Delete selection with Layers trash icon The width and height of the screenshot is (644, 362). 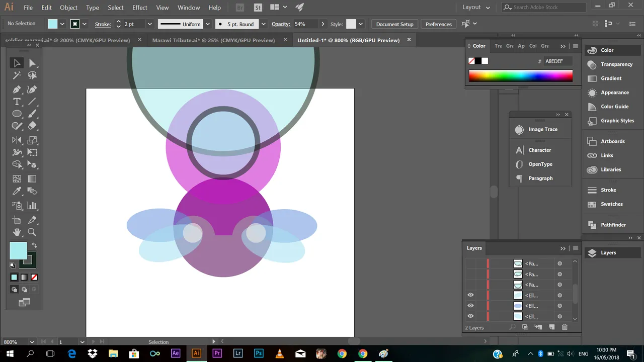pos(565,327)
